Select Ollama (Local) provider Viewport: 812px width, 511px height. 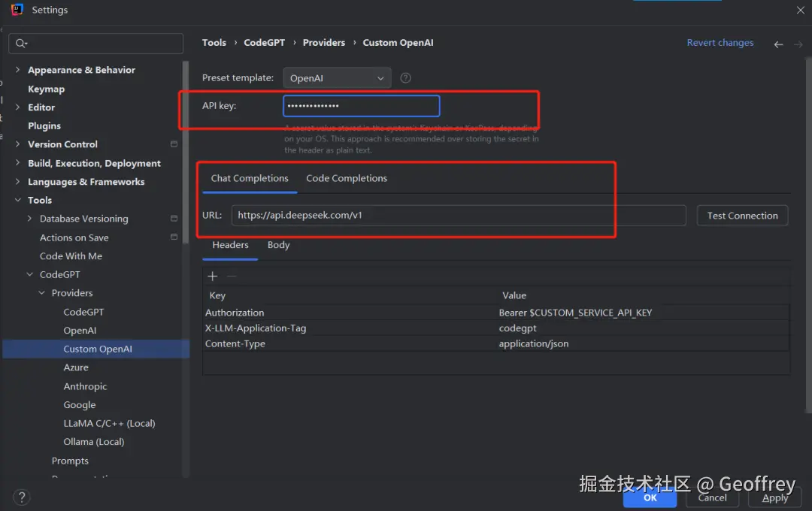pyautogui.click(x=94, y=442)
